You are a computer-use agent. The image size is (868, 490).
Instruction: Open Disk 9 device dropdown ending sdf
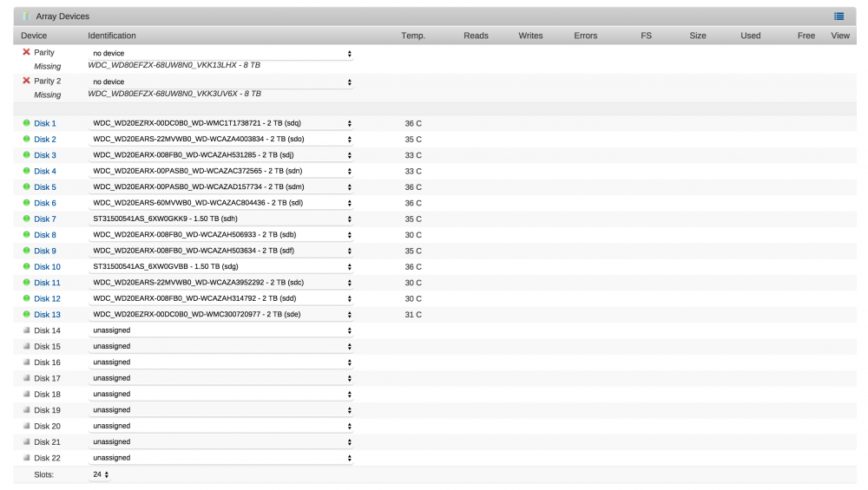(x=220, y=251)
